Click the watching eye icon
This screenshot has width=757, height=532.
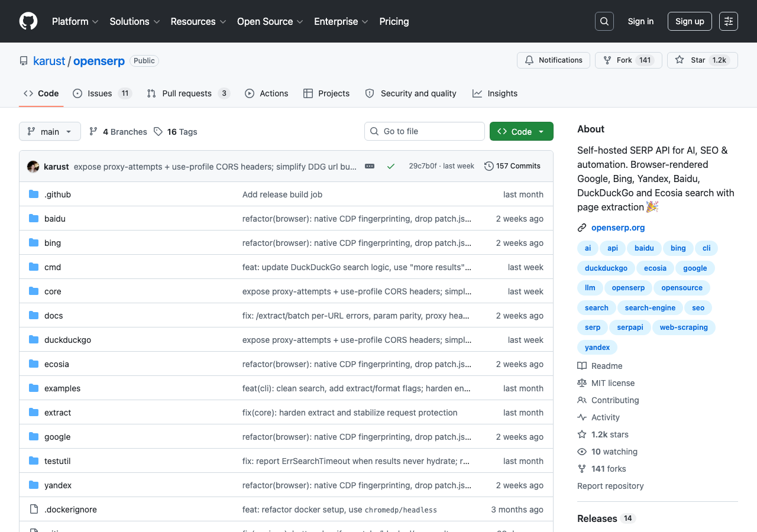(582, 452)
